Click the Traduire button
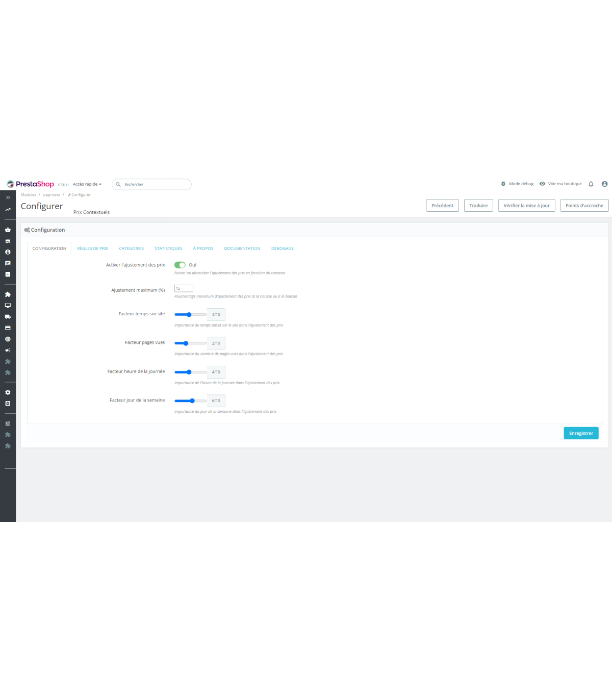This screenshot has height=700, width=612. click(478, 206)
